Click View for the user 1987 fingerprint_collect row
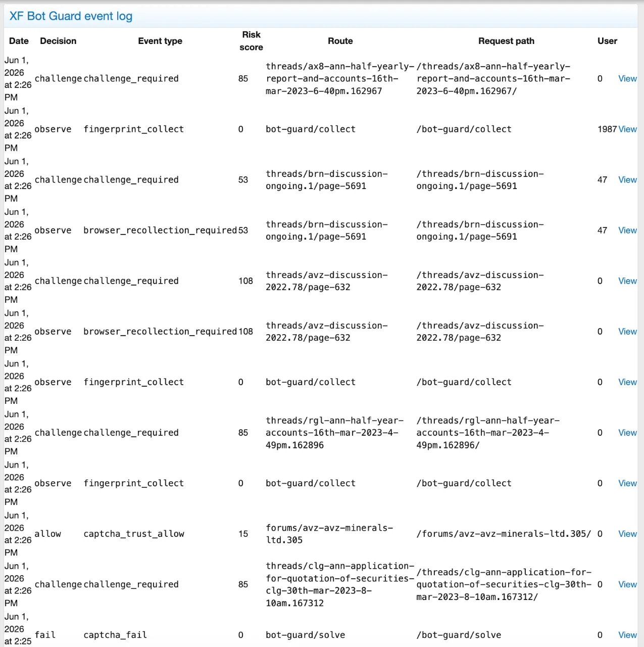This screenshot has height=647, width=644. (627, 129)
